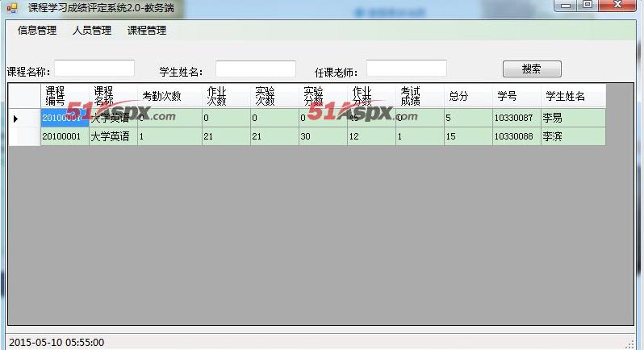
Task: Select 大学英语 cell in 李滨 row
Action: click(x=113, y=136)
